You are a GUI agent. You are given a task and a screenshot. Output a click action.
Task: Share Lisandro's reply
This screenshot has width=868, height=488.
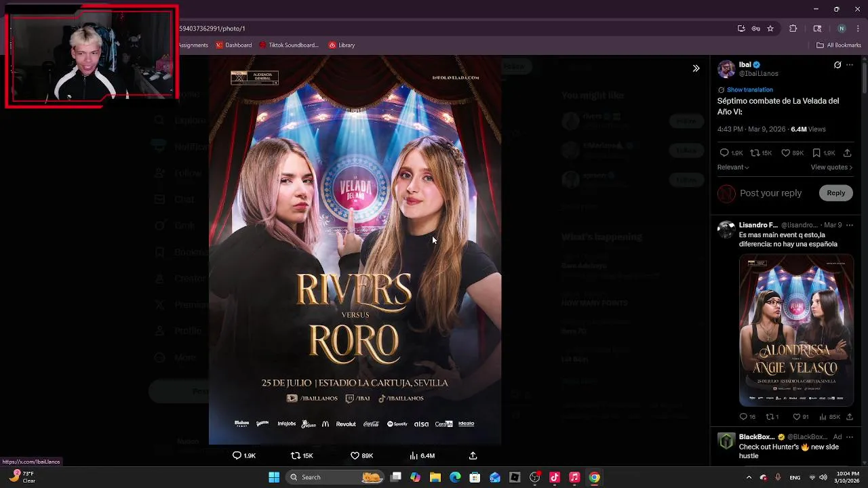tap(850, 417)
